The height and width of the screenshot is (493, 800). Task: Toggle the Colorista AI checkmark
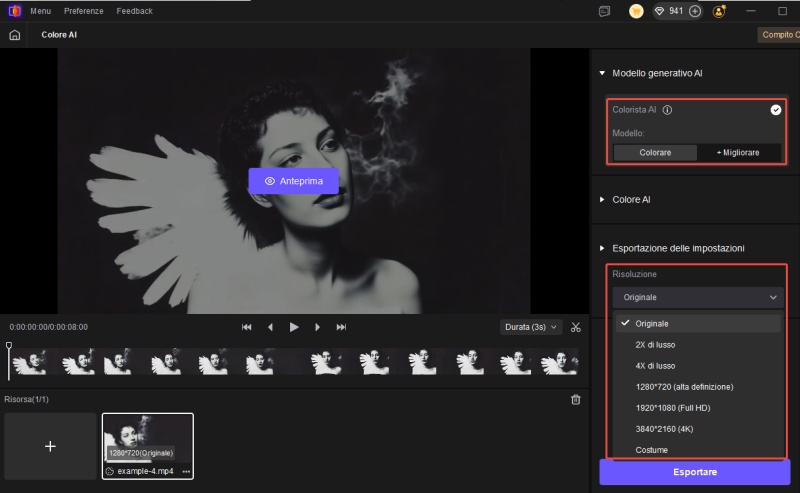(776, 110)
